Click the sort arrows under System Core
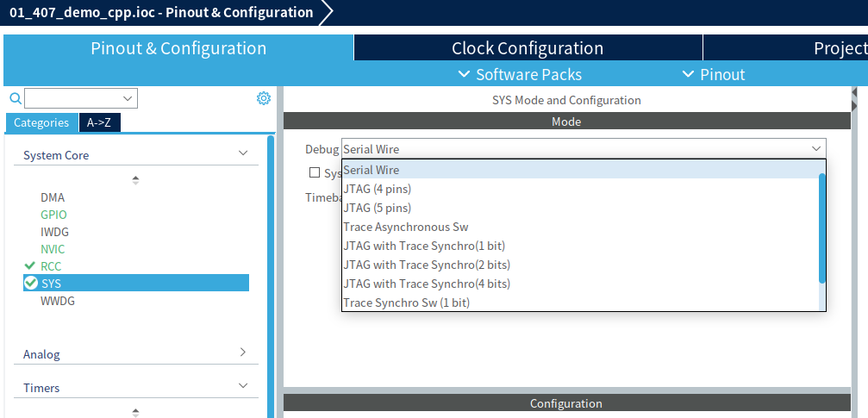 [135, 180]
